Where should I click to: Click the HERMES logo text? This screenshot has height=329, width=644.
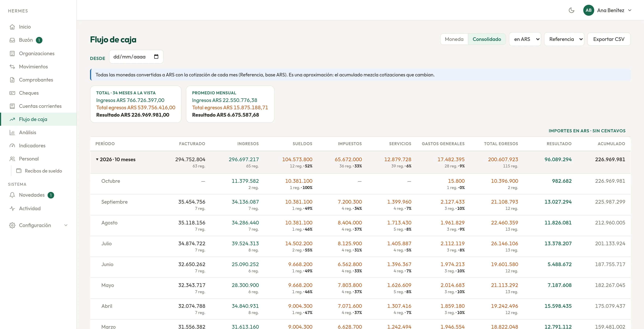[18, 11]
